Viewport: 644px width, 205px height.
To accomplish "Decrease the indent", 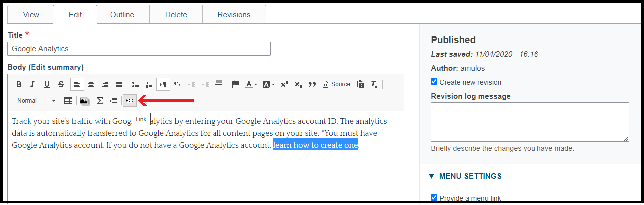I will (x=191, y=84).
